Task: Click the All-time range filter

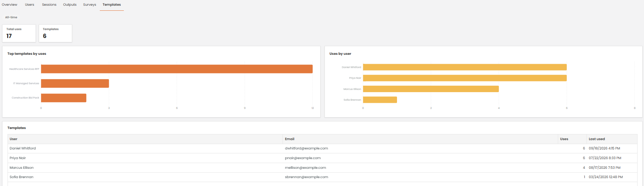Action: coord(11,17)
